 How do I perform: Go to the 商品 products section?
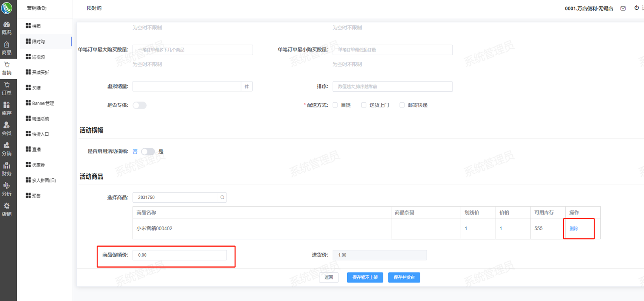click(7, 48)
